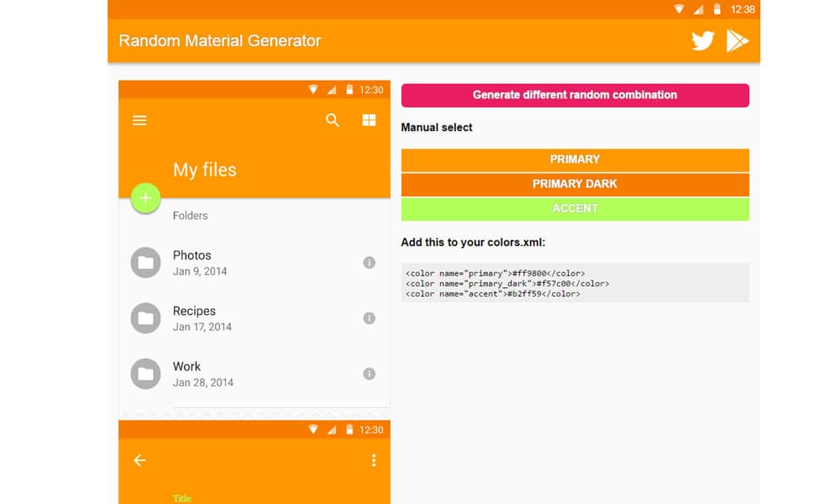
Task: Click the Google Play store icon
Action: click(738, 39)
